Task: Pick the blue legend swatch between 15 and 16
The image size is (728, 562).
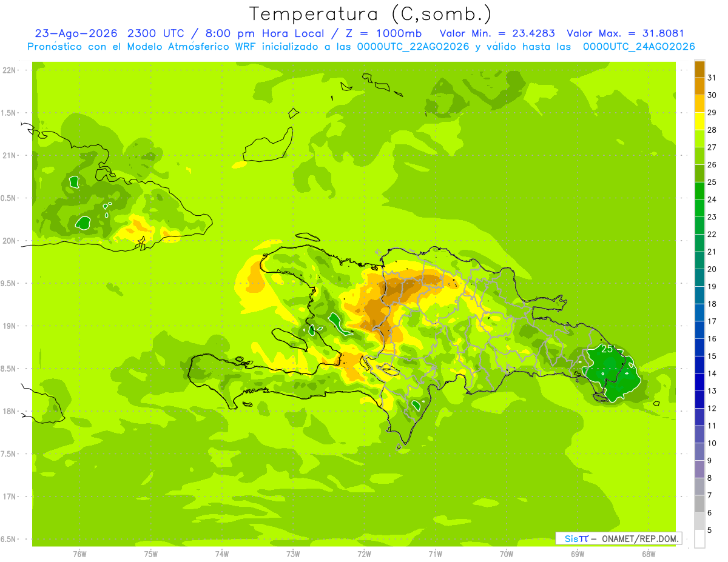Action: (x=699, y=347)
